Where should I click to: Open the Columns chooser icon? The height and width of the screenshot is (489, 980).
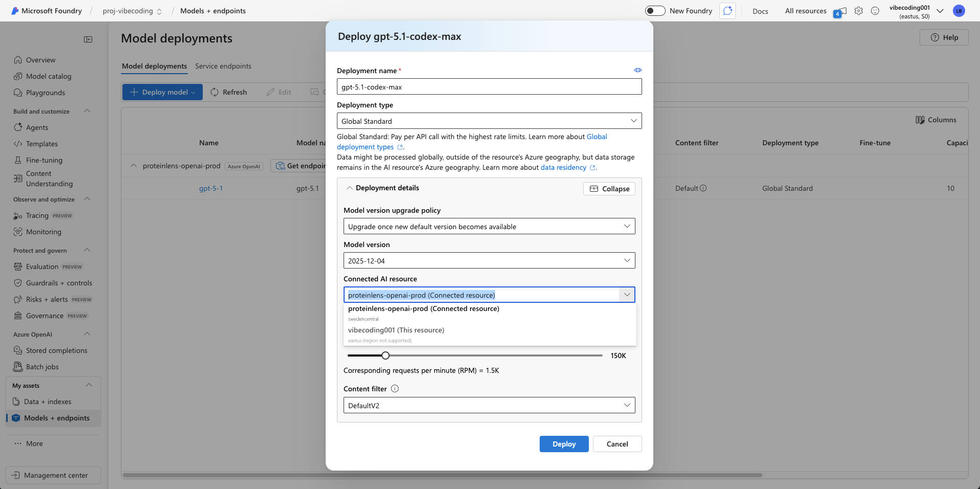click(x=920, y=120)
